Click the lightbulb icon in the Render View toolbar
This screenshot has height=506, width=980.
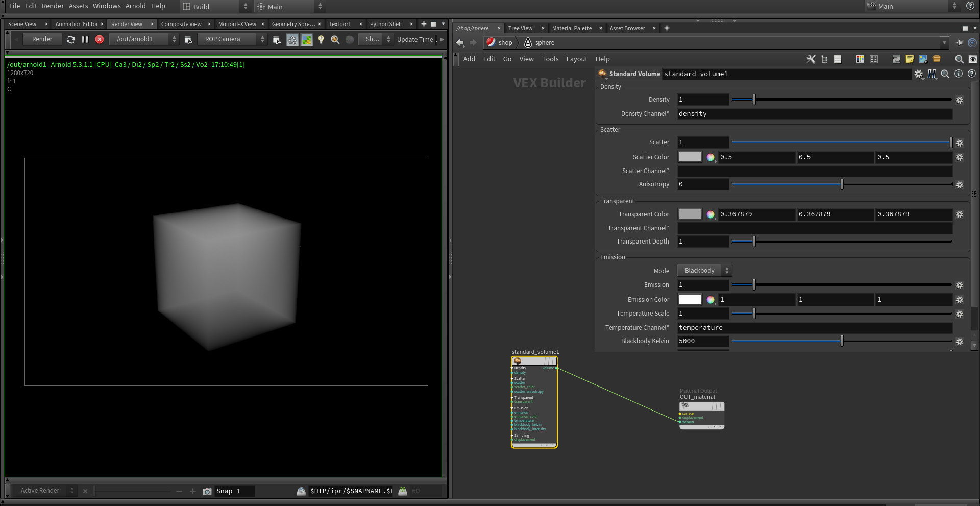point(321,39)
